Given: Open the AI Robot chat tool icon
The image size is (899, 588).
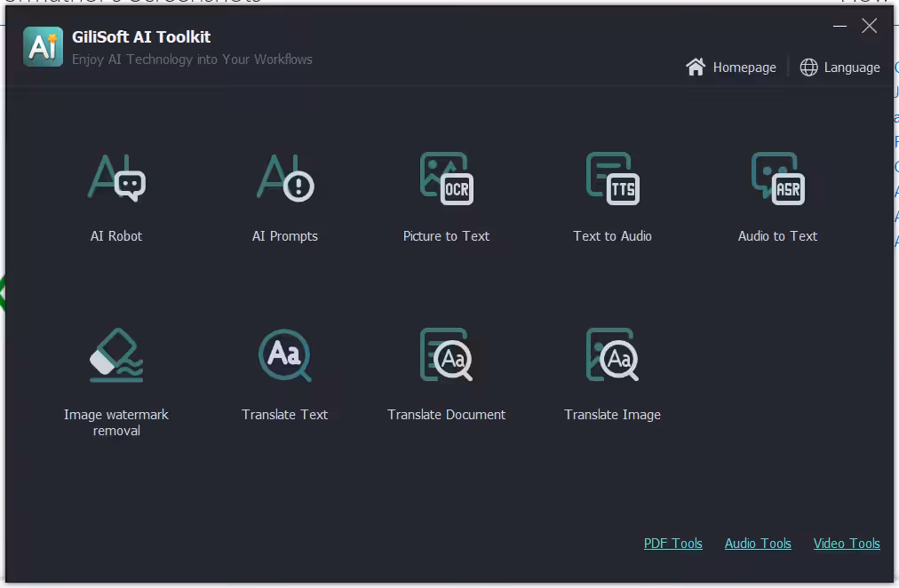Looking at the screenshot, I should (116, 178).
